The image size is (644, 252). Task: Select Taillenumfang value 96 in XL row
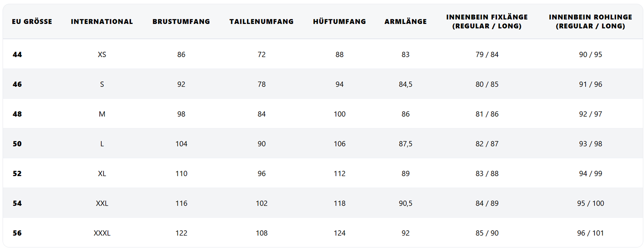[x=261, y=173]
